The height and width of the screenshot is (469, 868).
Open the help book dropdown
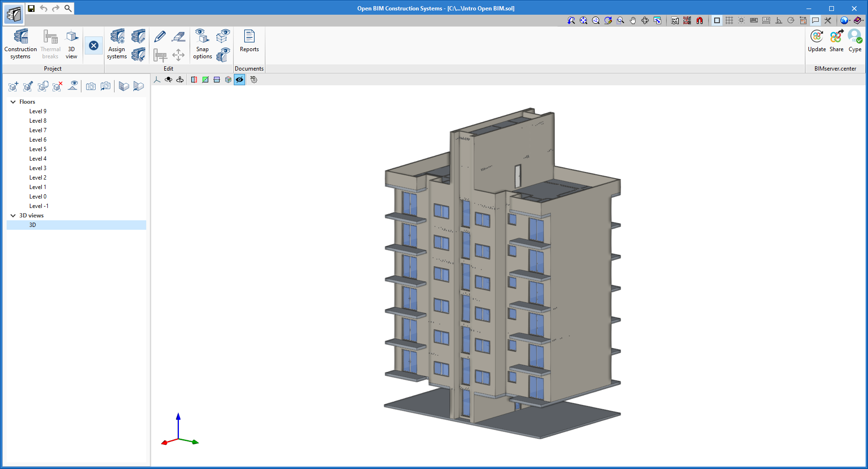[859, 20]
